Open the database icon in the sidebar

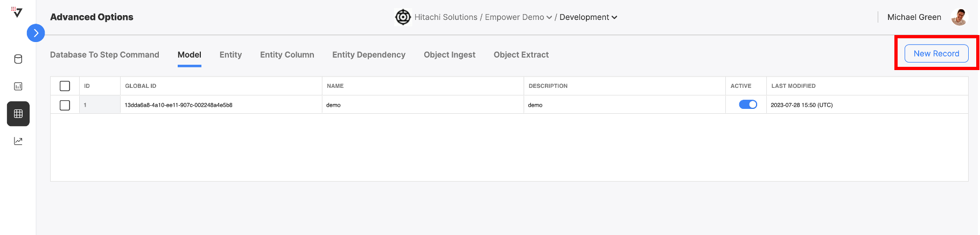tap(18, 59)
